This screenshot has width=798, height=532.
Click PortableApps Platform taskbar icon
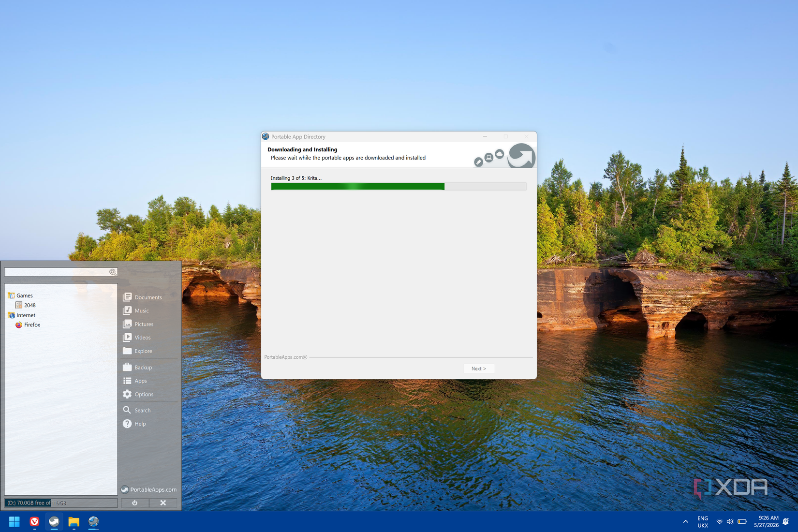click(x=54, y=521)
